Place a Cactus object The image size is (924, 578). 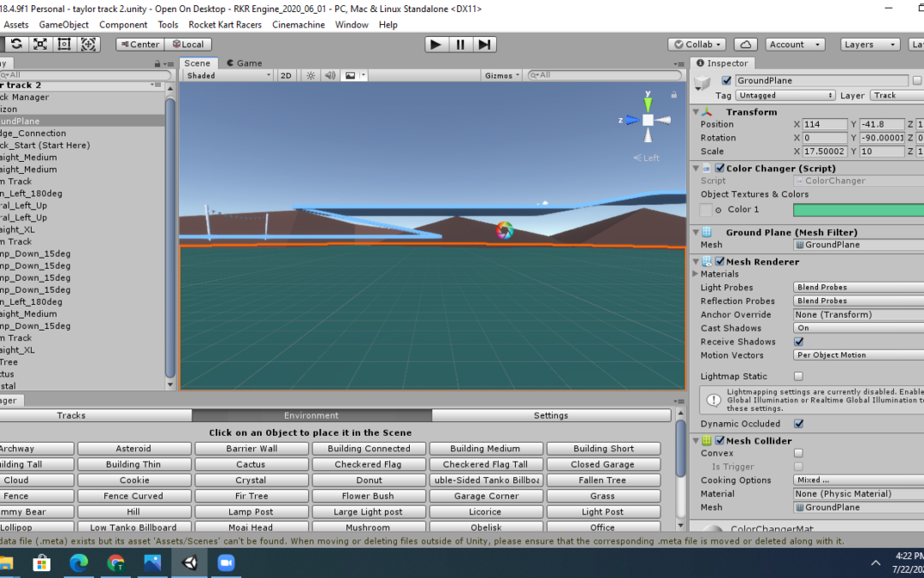[x=251, y=465]
